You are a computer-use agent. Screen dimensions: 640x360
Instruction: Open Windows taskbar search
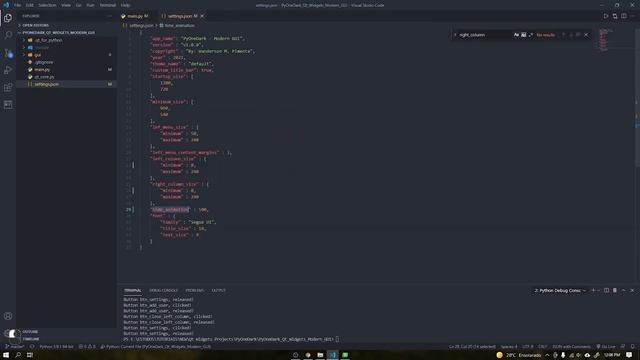click(x=18, y=355)
